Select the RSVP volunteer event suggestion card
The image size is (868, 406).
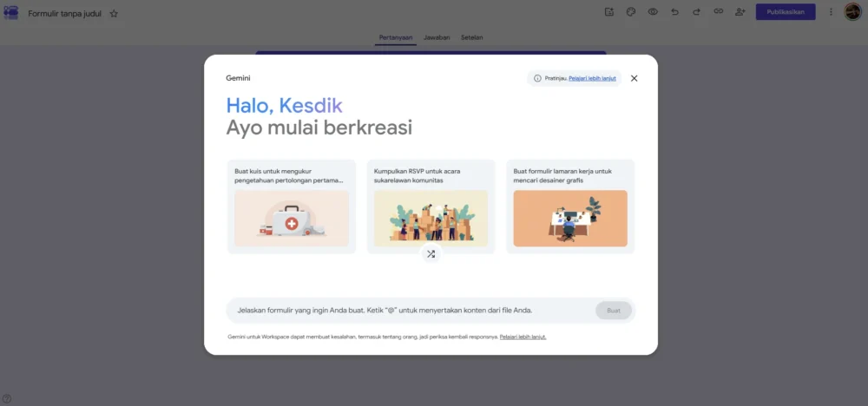tap(431, 206)
